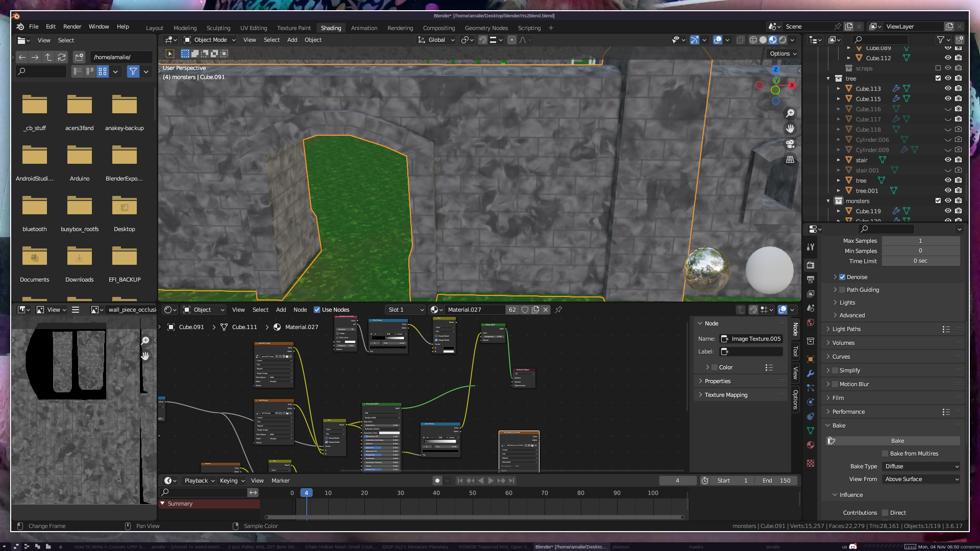Switch to the Texture Paint workspace tab
980x551 pixels.
tap(293, 28)
